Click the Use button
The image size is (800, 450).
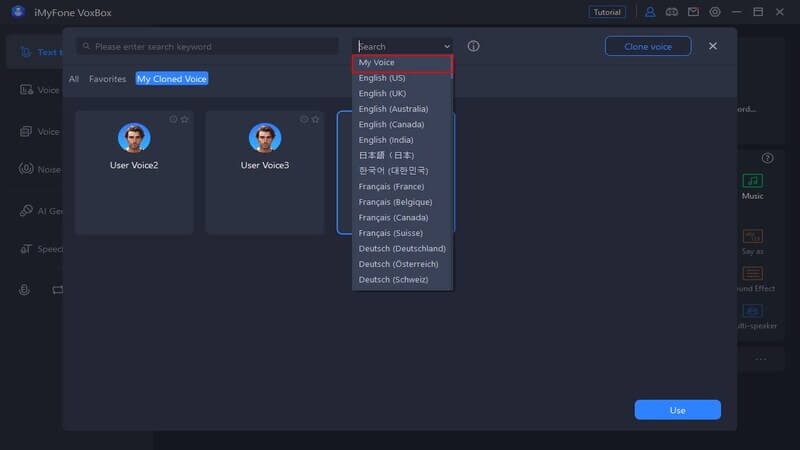click(678, 410)
